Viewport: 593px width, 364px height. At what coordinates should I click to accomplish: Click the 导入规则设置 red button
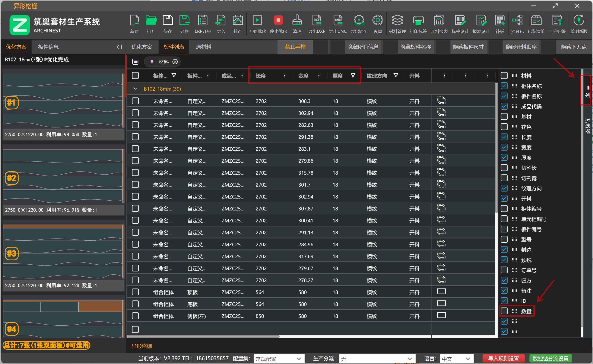point(503,359)
